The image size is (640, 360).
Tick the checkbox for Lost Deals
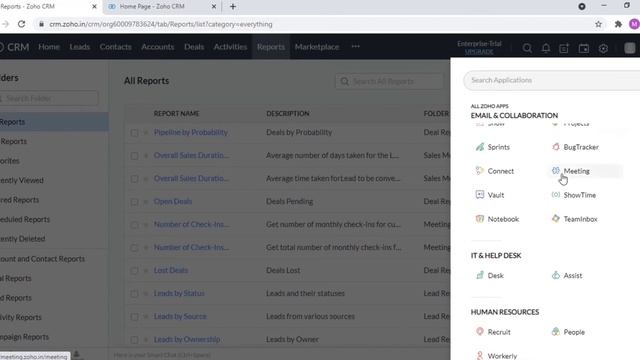click(134, 271)
